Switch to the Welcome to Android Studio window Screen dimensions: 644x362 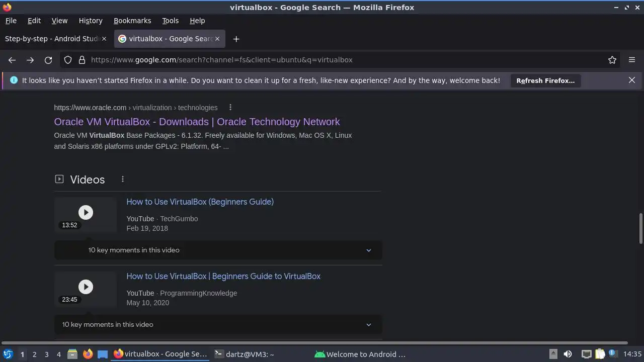click(360, 354)
